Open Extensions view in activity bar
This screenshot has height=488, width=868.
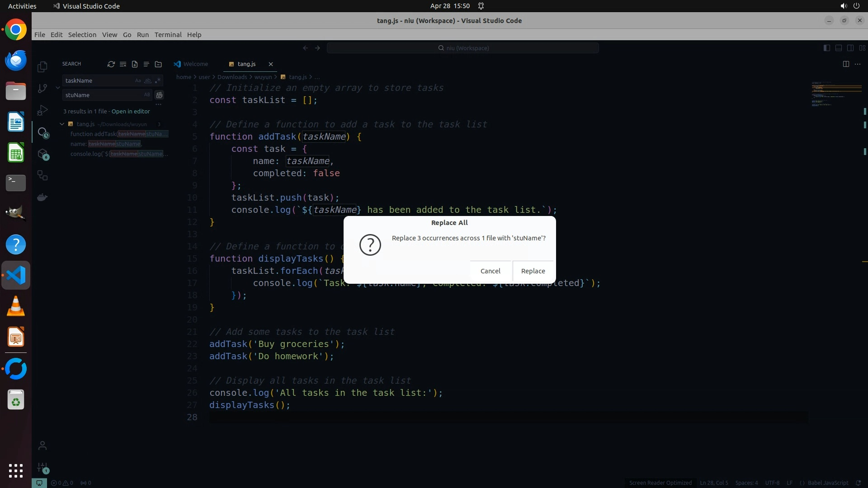click(x=42, y=155)
